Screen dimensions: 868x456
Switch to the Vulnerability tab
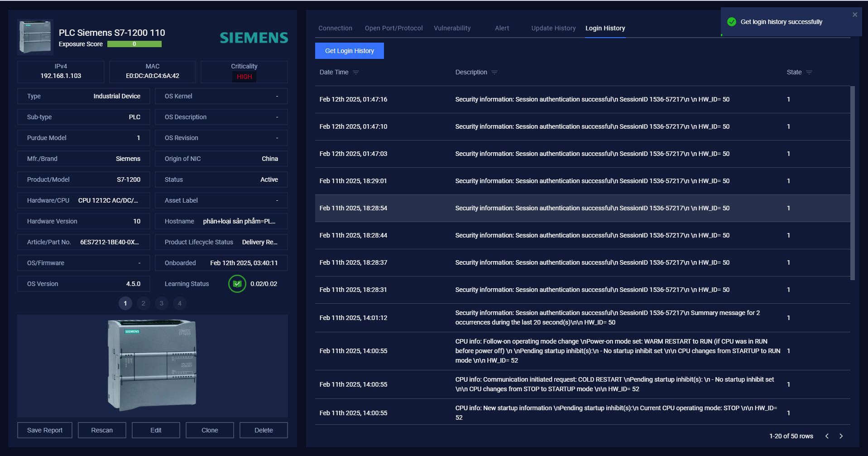(452, 28)
